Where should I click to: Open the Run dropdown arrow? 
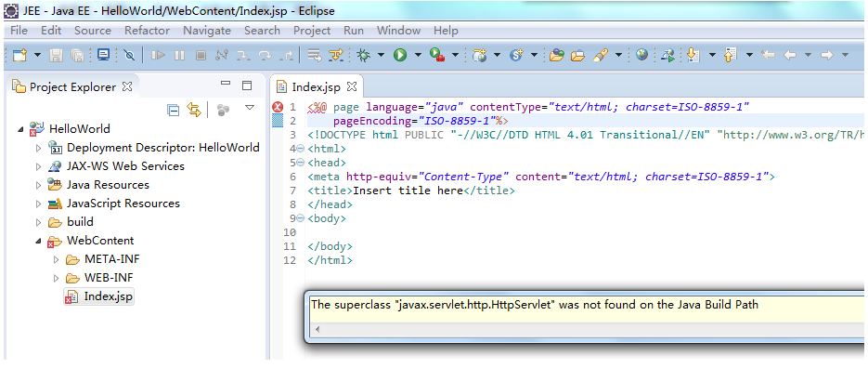[418, 55]
